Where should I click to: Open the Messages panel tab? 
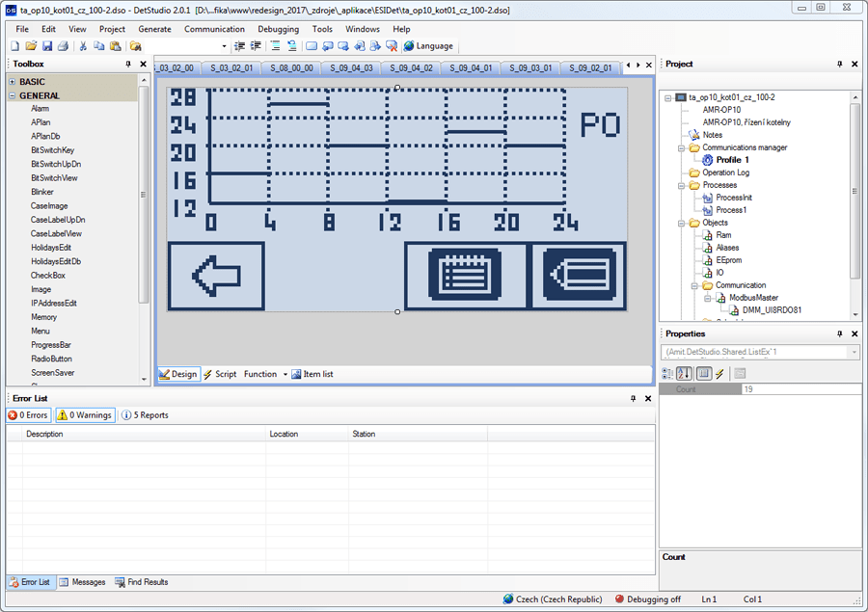tap(83, 582)
